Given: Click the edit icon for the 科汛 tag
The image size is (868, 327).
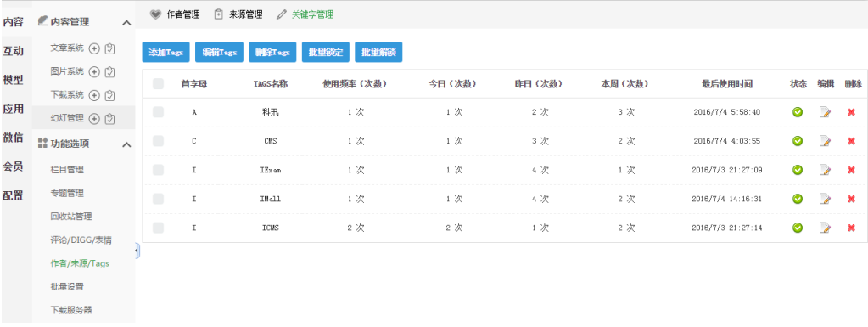Looking at the screenshot, I should click(x=825, y=112).
